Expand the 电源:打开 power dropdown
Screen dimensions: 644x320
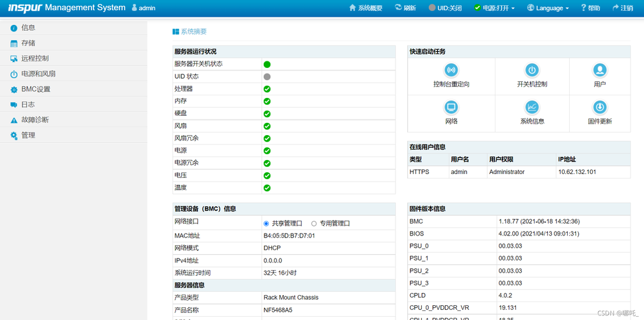(x=494, y=8)
